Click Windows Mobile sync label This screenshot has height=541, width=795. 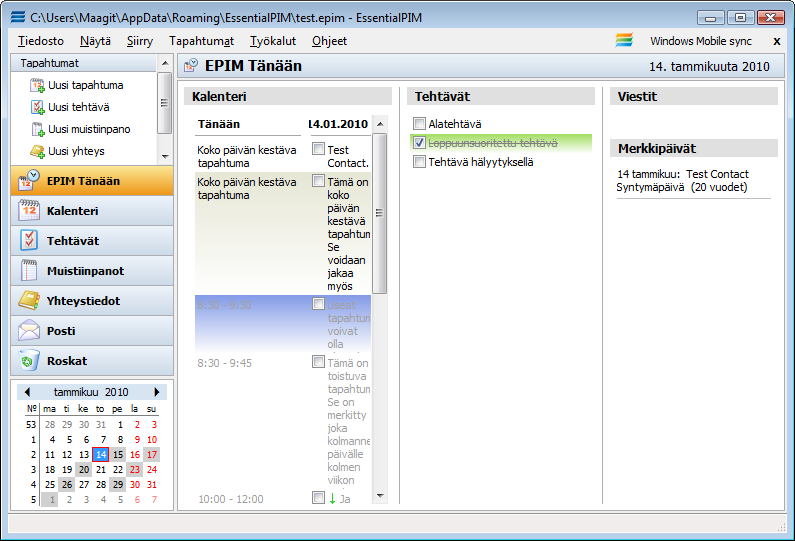pos(701,41)
